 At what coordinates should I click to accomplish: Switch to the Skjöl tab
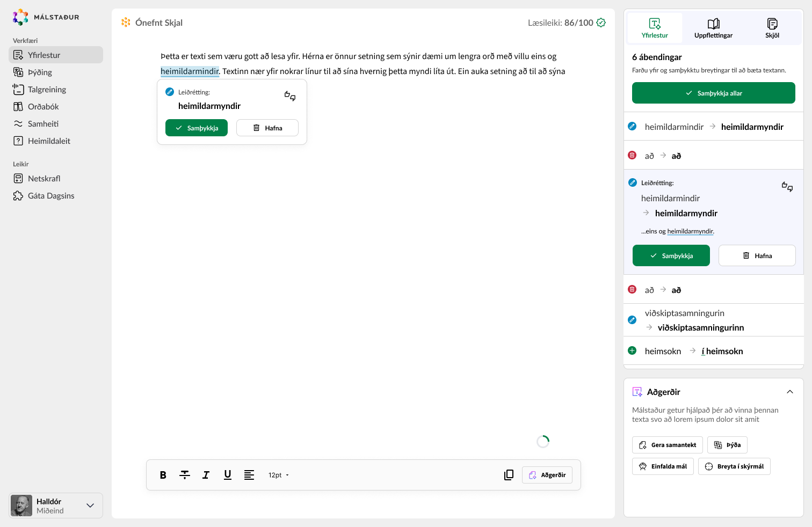click(x=772, y=28)
